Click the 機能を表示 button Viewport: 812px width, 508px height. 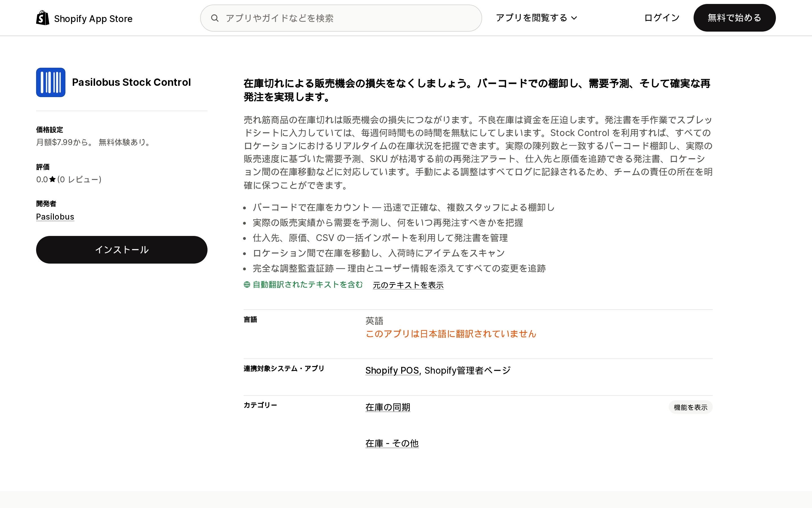[690, 407]
